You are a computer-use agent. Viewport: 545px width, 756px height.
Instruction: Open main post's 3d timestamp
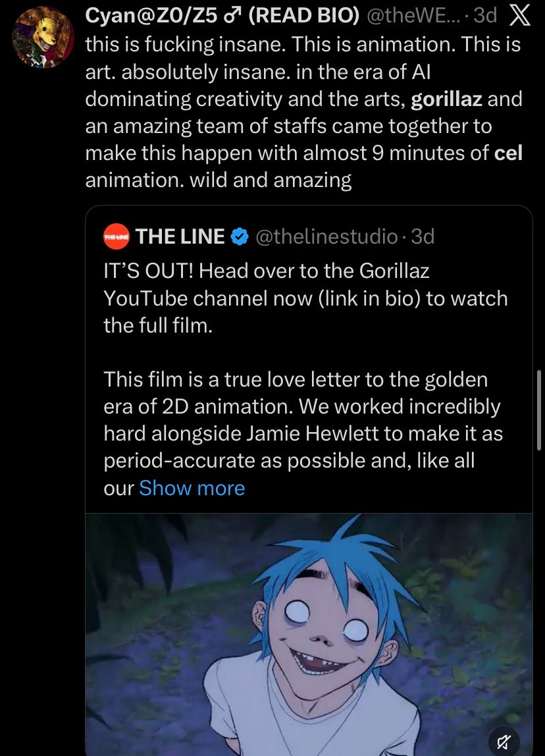[x=485, y=16]
